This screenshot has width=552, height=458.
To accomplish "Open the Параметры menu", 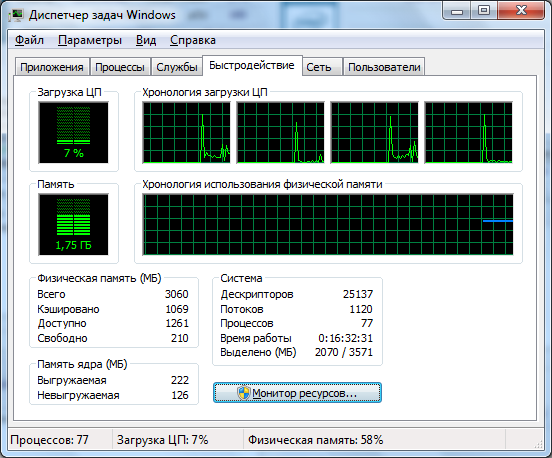I will coord(90,40).
